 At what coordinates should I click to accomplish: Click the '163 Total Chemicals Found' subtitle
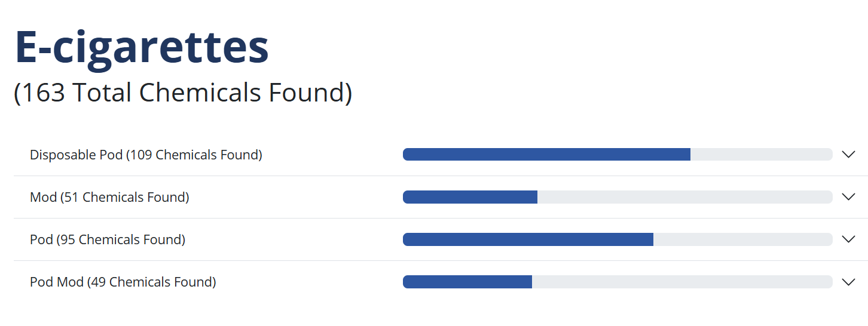coord(183,93)
